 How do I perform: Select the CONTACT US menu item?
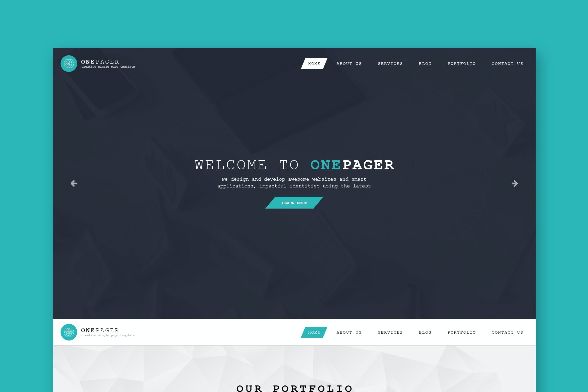click(x=508, y=63)
